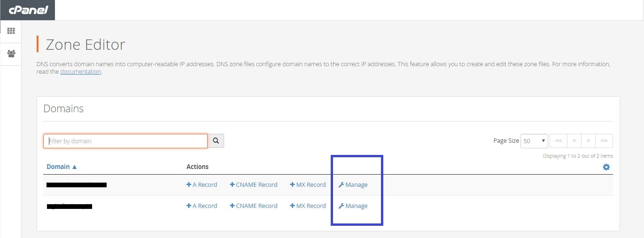Image resolution: width=644 pixels, height=238 pixels.
Task: Go to the previous page of results
Action: (574, 141)
